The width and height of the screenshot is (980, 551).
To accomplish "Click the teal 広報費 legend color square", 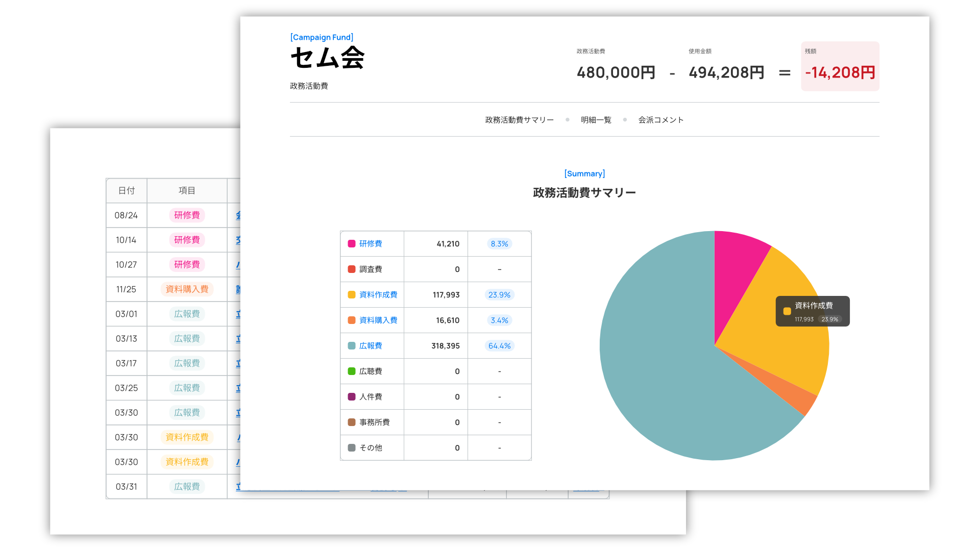I will click(352, 346).
